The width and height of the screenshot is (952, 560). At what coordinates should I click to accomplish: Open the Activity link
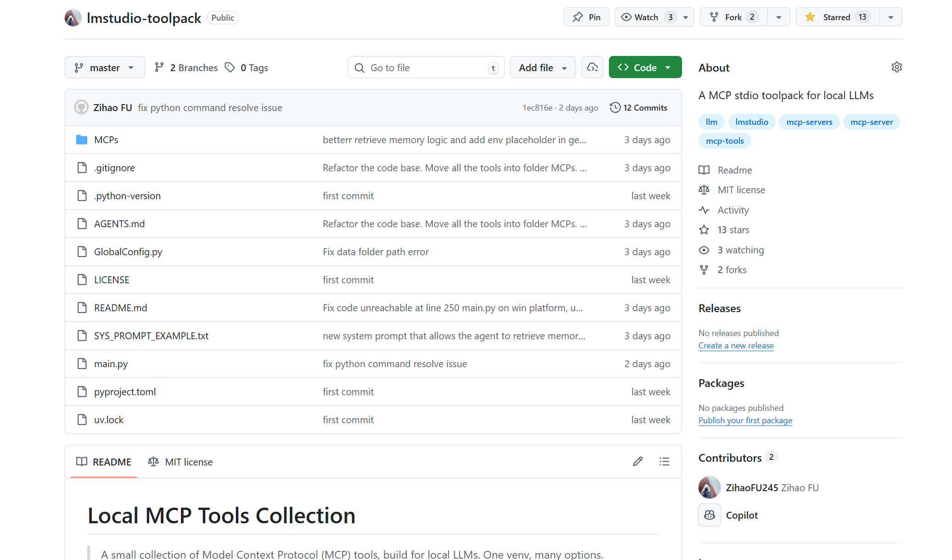(x=724, y=210)
